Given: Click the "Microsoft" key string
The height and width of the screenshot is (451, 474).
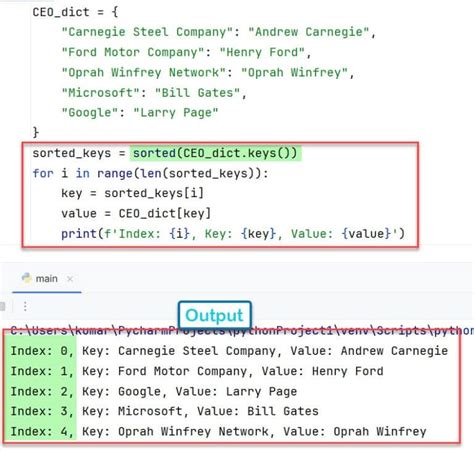Looking at the screenshot, I should tap(101, 93).
